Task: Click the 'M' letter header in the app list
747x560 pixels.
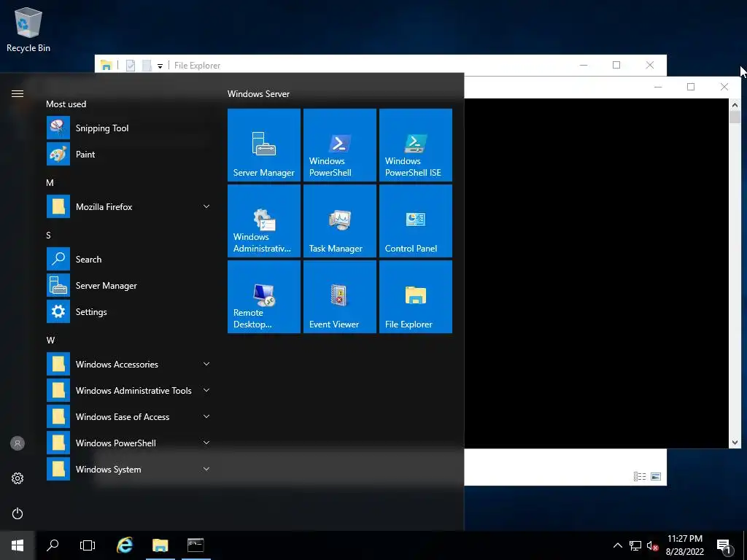Action: tap(50, 183)
